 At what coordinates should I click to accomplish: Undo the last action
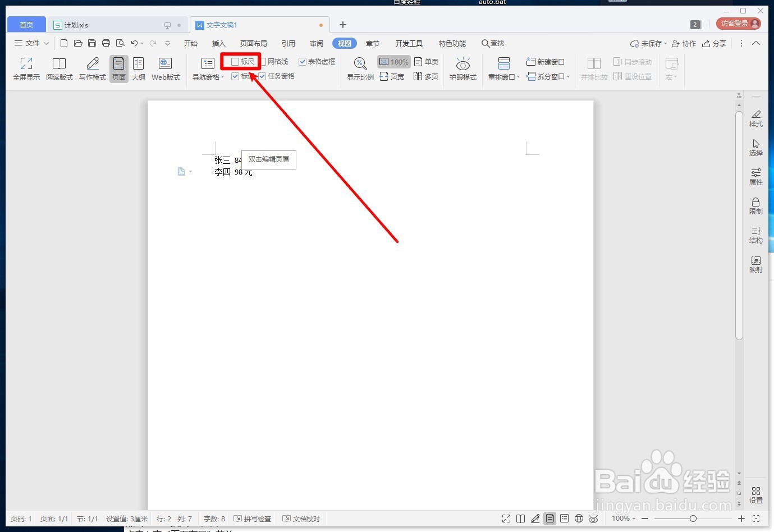tap(134, 43)
